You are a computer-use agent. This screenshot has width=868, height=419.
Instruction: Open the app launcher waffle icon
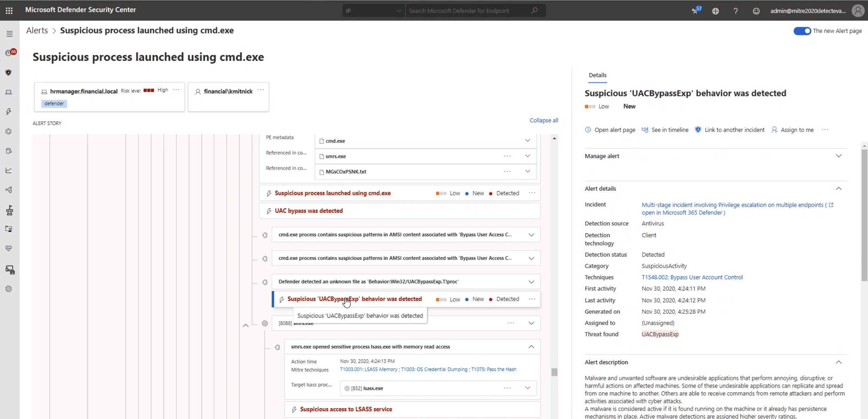tap(9, 11)
